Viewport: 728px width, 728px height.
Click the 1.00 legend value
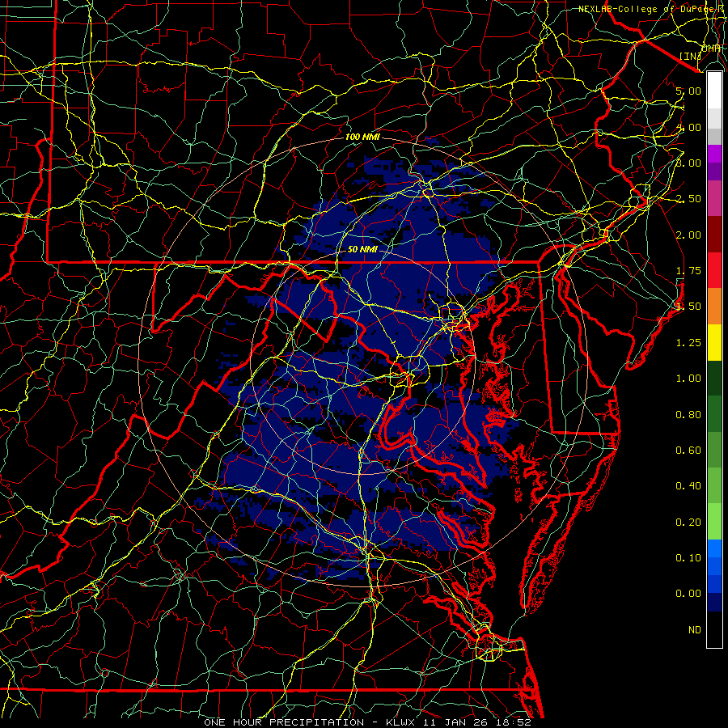pyautogui.click(x=688, y=379)
